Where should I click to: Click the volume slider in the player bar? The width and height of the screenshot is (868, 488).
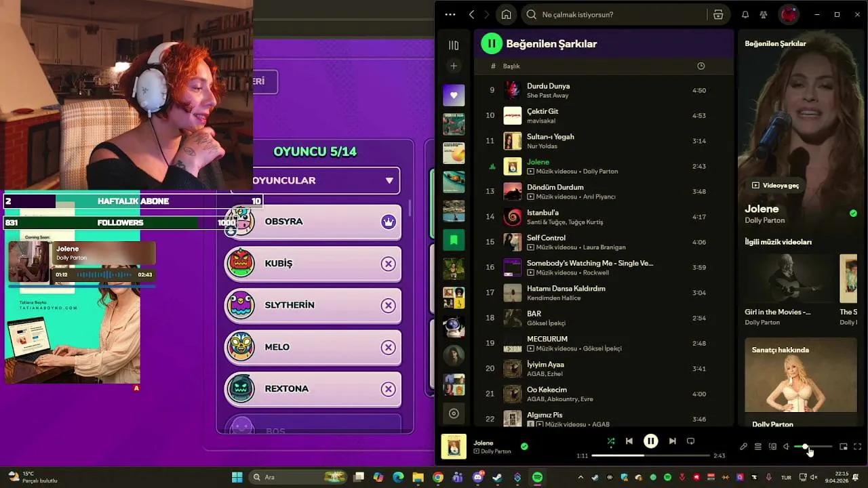click(812, 447)
